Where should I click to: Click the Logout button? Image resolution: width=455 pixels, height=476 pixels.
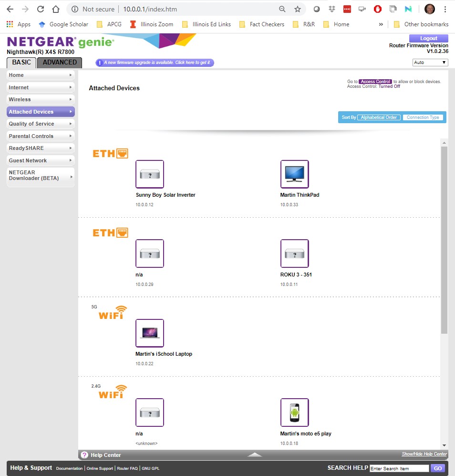point(429,38)
